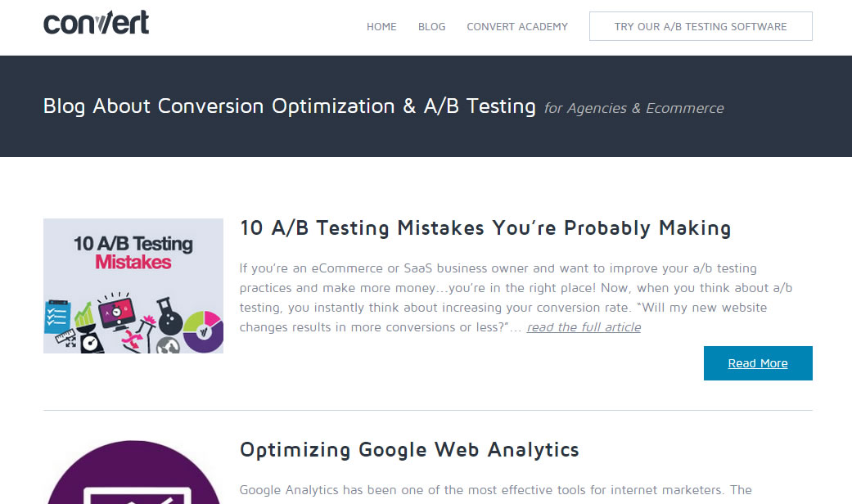Image resolution: width=852 pixels, height=504 pixels.
Task: Click Try Our A/B Testing Software button
Action: pyautogui.click(x=701, y=26)
